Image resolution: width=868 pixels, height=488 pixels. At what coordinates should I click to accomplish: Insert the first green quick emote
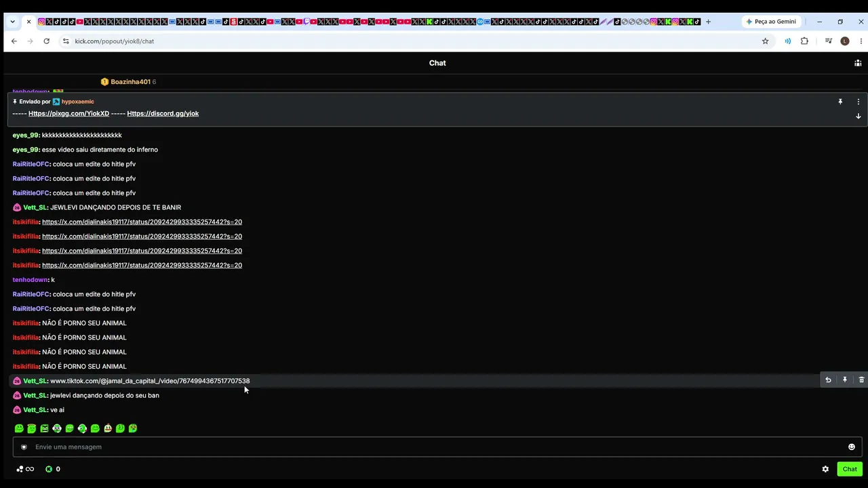pos(19,428)
